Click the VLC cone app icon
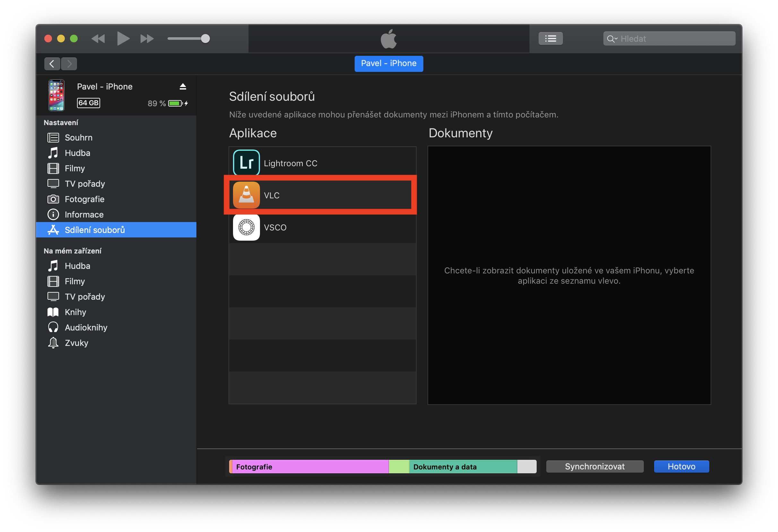The width and height of the screenshot is (778, 532). coord(246,195)
